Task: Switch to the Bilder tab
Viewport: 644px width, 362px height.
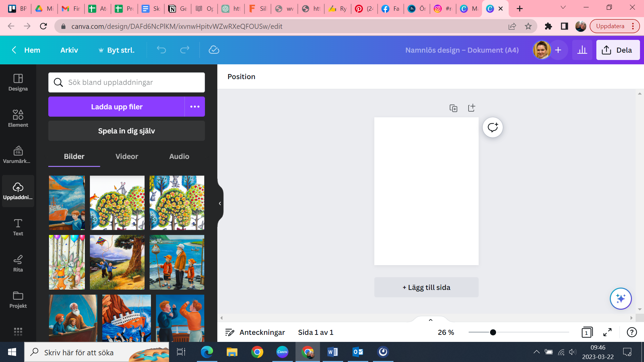Action: tap(74, 157)
